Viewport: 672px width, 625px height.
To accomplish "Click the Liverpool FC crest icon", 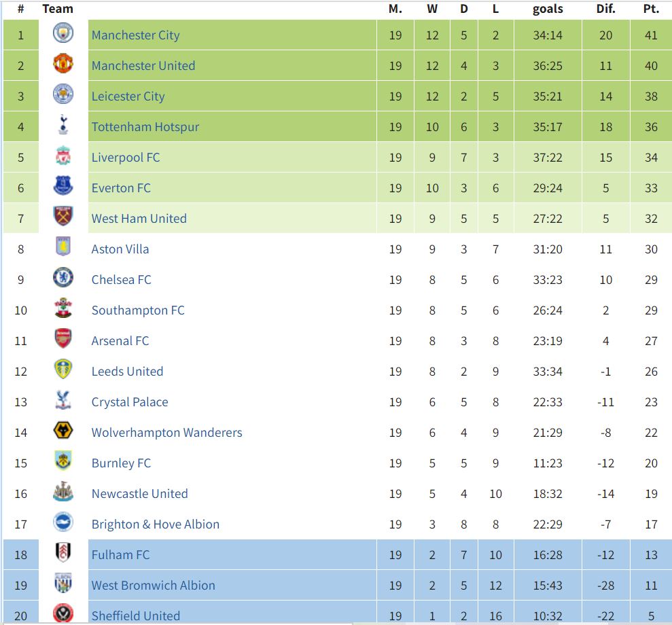I will coord(63,155).
